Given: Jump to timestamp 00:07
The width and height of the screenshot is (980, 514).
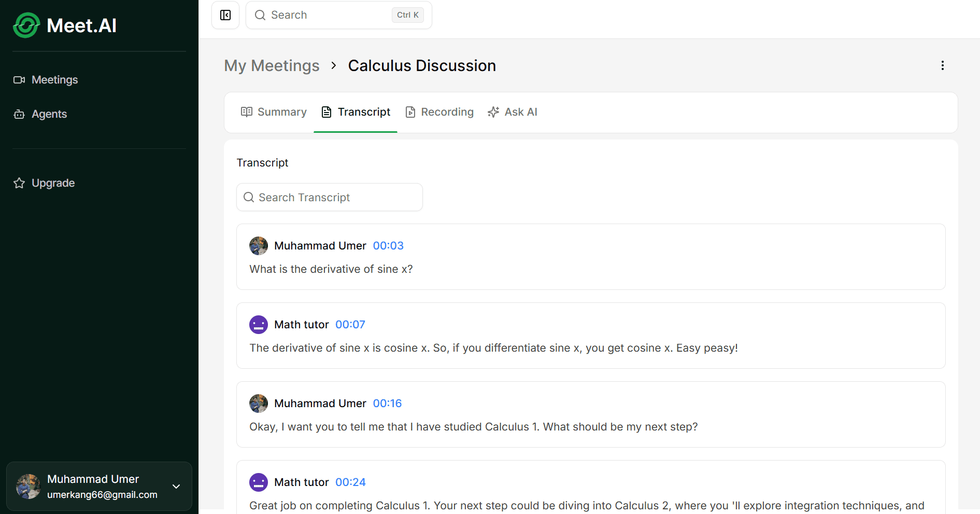Looking at the screenshot, I should (350, 325).
